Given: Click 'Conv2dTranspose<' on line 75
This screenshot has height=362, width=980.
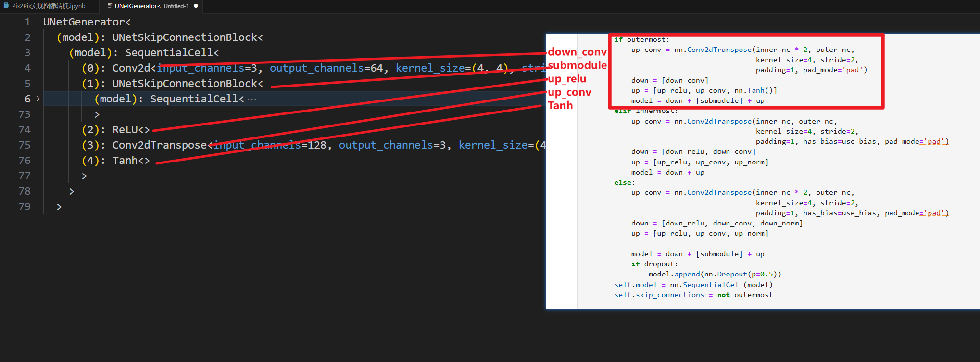Looking at the screenshot, I should pos(163,145).
